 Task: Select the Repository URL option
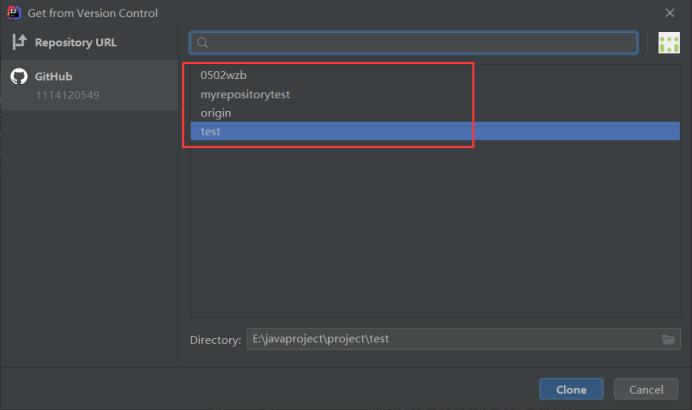click(x=88, y=42)
